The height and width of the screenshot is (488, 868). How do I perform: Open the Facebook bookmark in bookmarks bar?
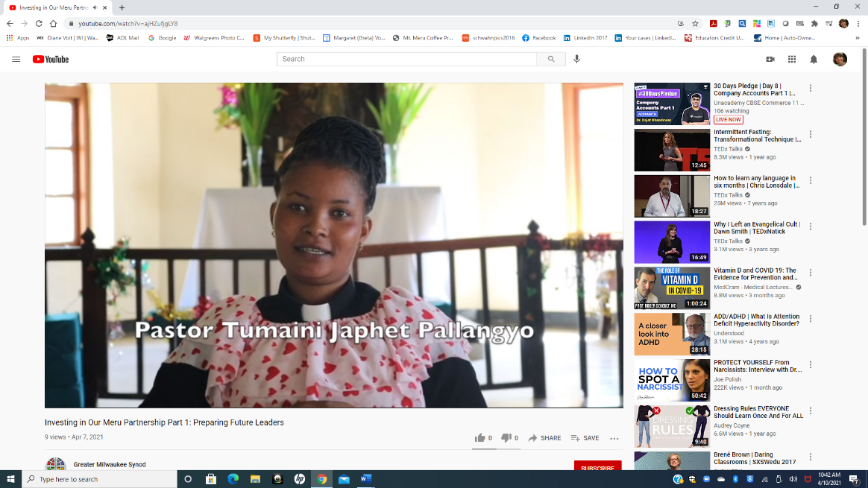pyautogui.click(x=539, y=38)
